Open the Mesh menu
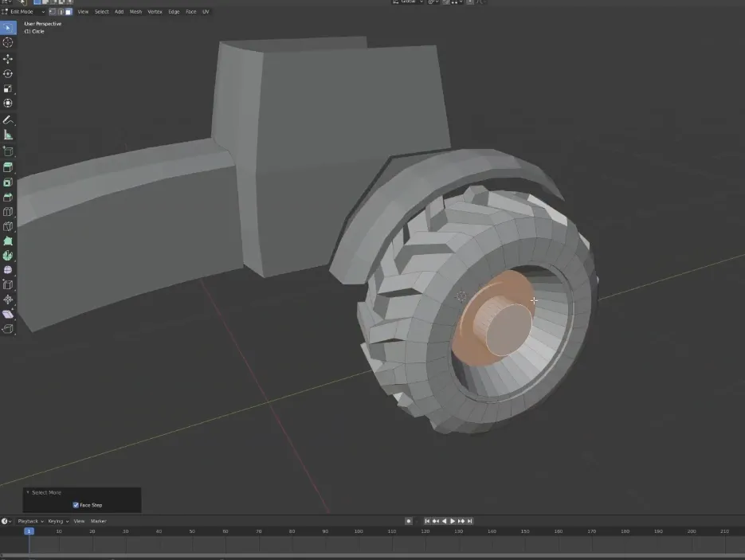 [136, 12]
